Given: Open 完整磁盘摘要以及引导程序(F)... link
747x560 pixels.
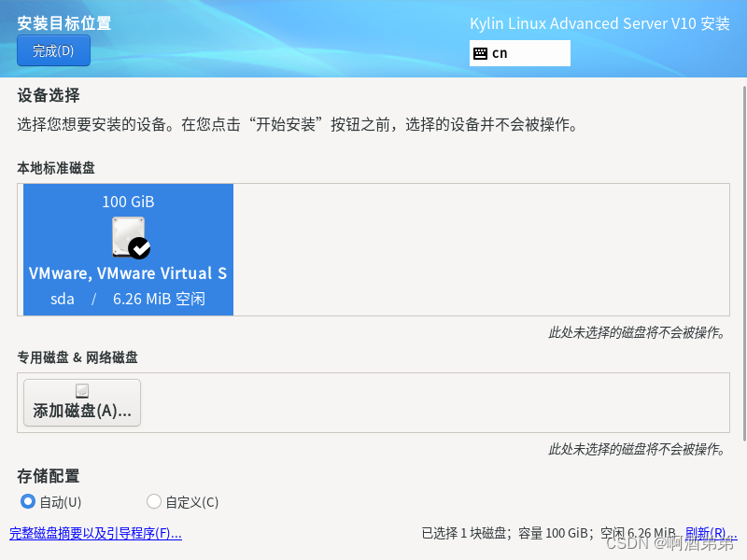Looking at the screenshot, I should 96,533.
